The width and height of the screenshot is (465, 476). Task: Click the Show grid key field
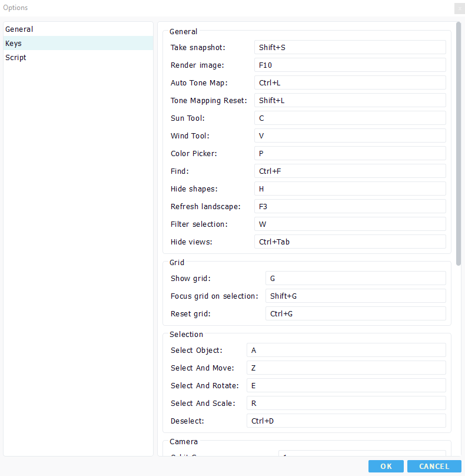point(355,279)
